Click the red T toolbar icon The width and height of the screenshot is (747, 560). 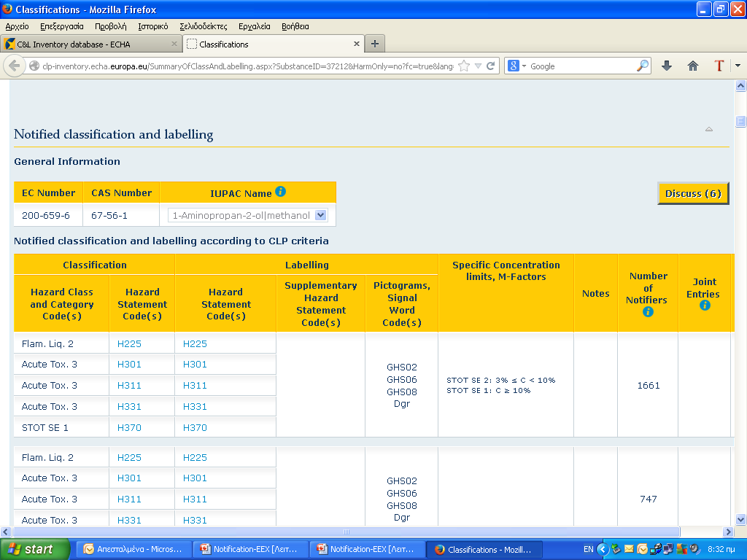tap(719, 66)
